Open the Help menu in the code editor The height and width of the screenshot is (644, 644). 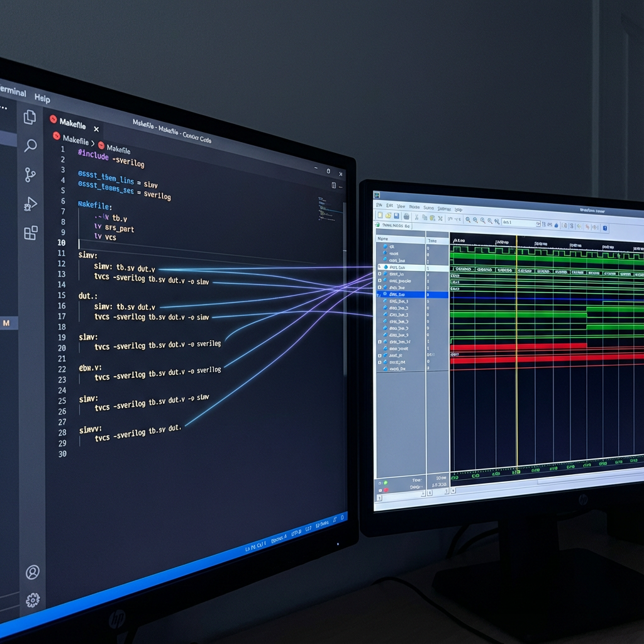[x=42, y=98]
